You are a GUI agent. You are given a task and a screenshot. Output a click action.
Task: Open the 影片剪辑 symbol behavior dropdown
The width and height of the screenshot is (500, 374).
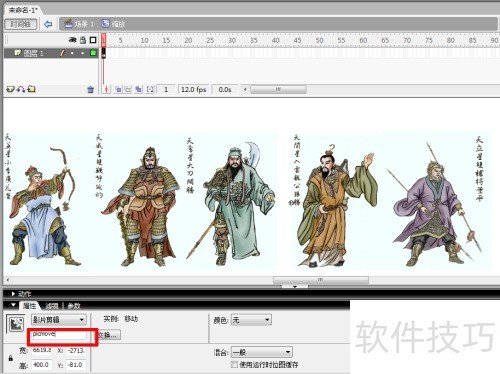click(x=59, y=320)
